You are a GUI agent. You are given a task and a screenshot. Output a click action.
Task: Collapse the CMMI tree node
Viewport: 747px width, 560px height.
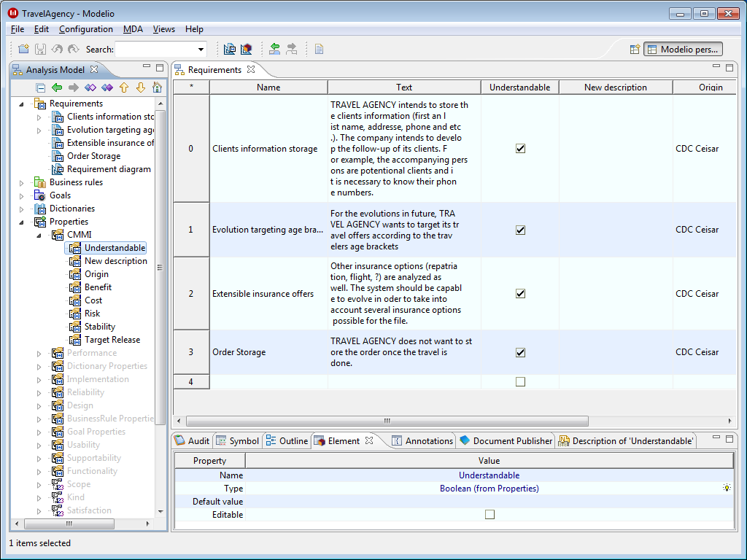(39, 236)
